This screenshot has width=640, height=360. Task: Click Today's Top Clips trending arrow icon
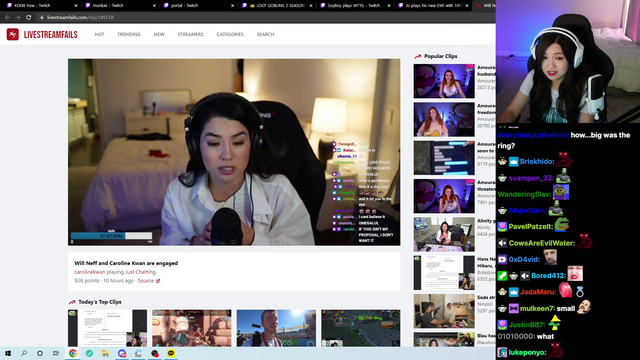click(72, 302)
